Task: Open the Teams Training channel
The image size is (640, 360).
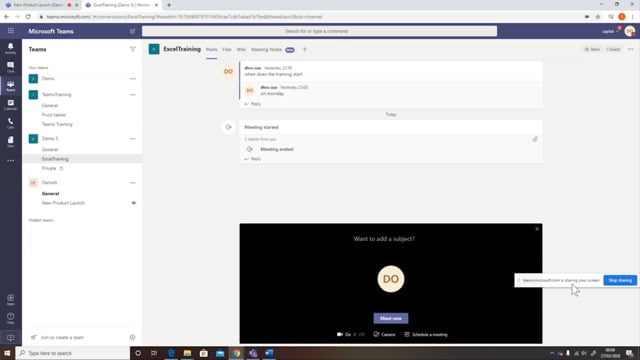Action: click(x=57, y=124)
